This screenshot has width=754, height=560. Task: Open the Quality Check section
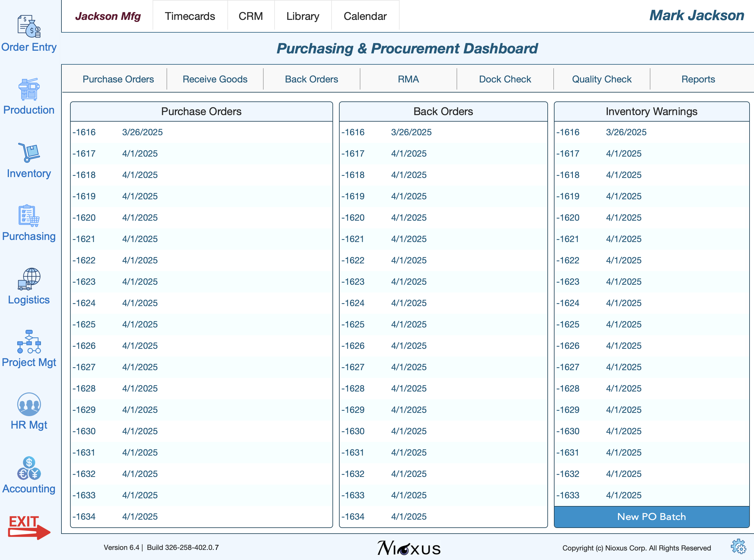pyautogui.click(x=601, y=79)
